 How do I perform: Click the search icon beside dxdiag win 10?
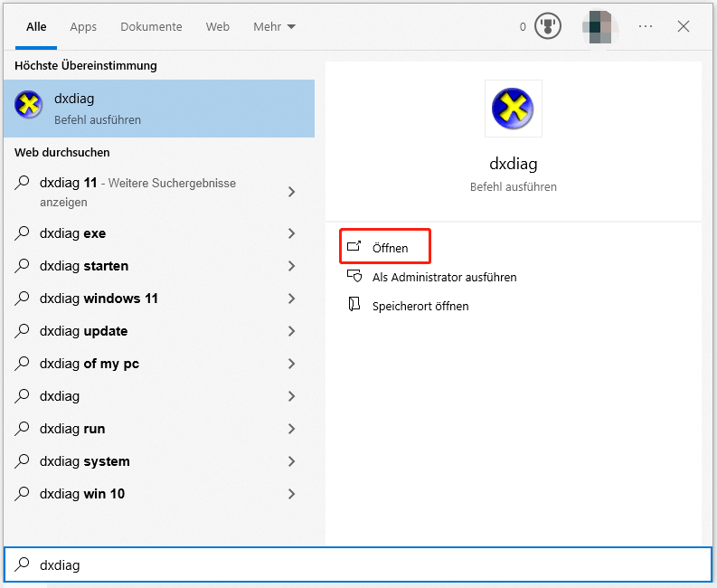[22, 493]
